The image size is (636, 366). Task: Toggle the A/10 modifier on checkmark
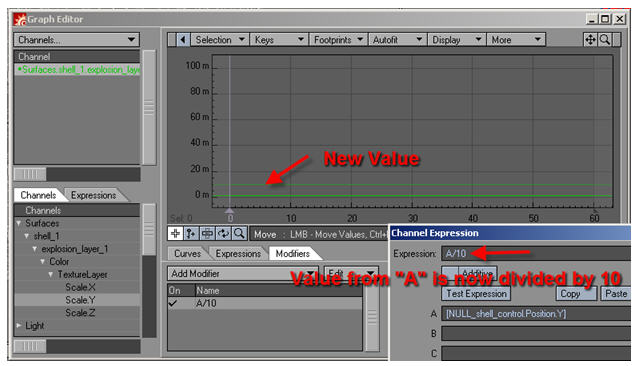(x=173, y=303)
